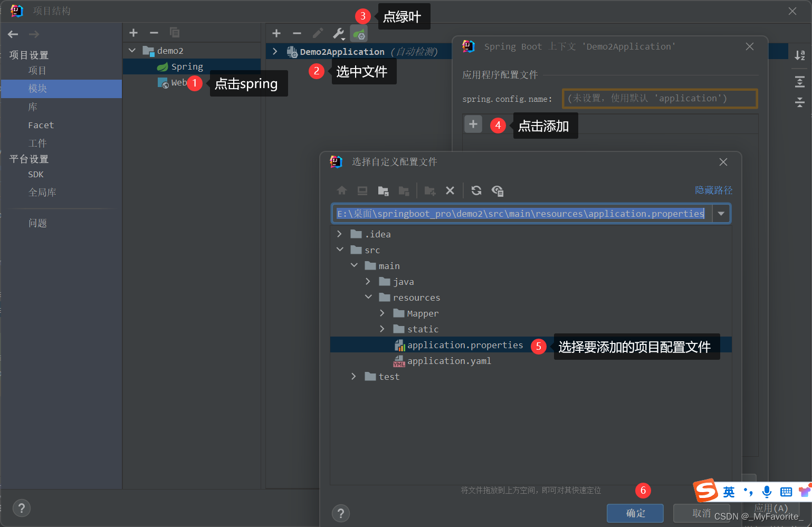Viewport: 812px width, 527px height.
Task: Click the home icon in the file chooser toolbar
Action: click(x=342, y=190)
